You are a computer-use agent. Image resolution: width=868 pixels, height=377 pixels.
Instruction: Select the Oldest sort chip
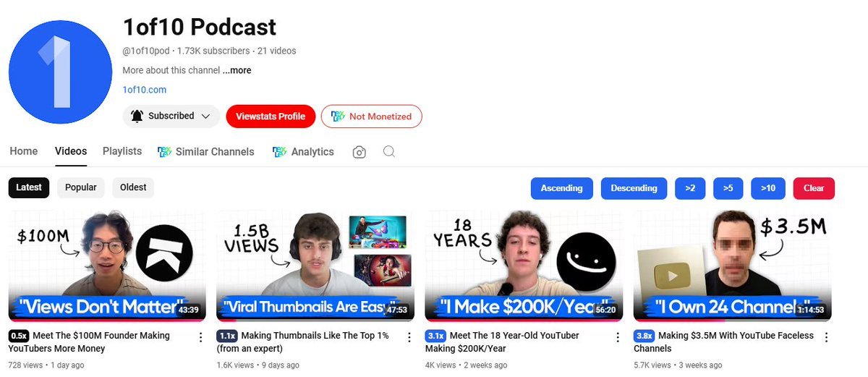(x=133, y=187)
